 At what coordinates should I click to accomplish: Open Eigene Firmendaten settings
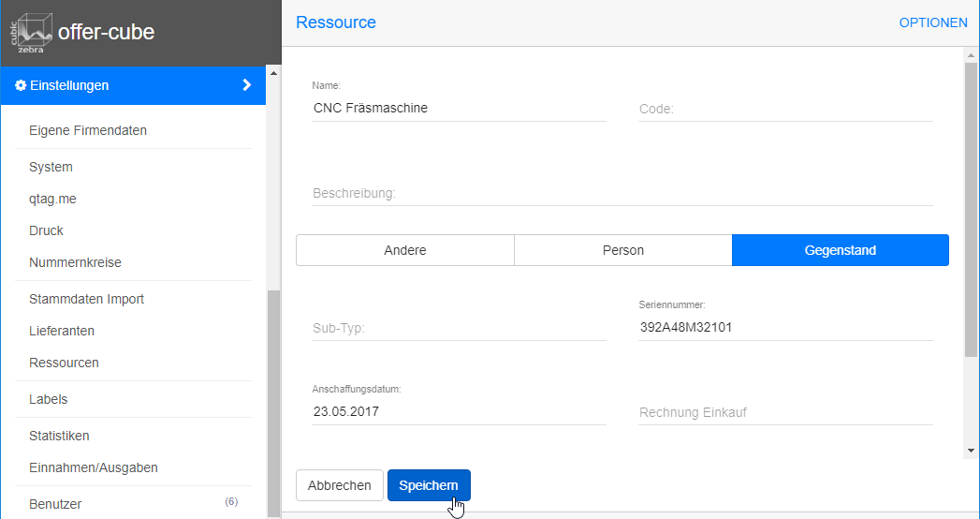pyautogui.click(x=88, y=130)
